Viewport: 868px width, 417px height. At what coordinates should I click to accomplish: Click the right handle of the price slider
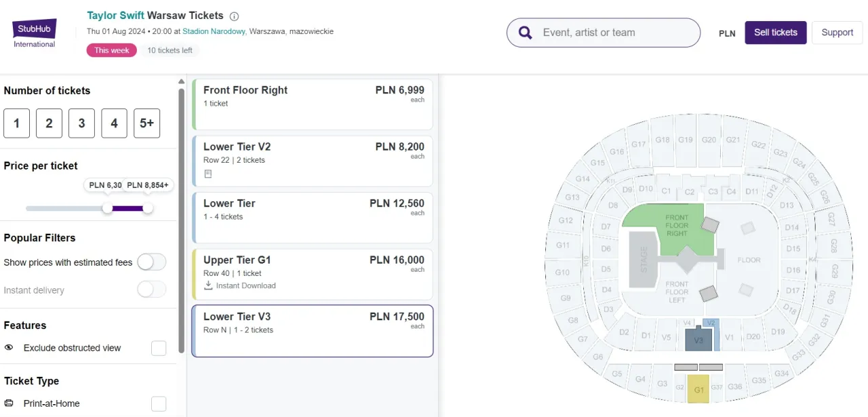point(148,208)
